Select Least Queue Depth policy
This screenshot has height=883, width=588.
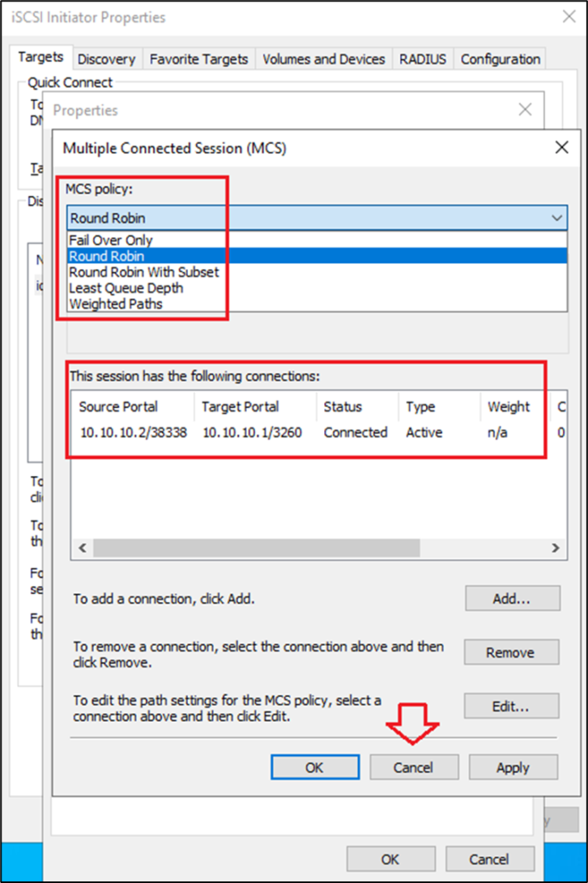(x=126, y=288)
